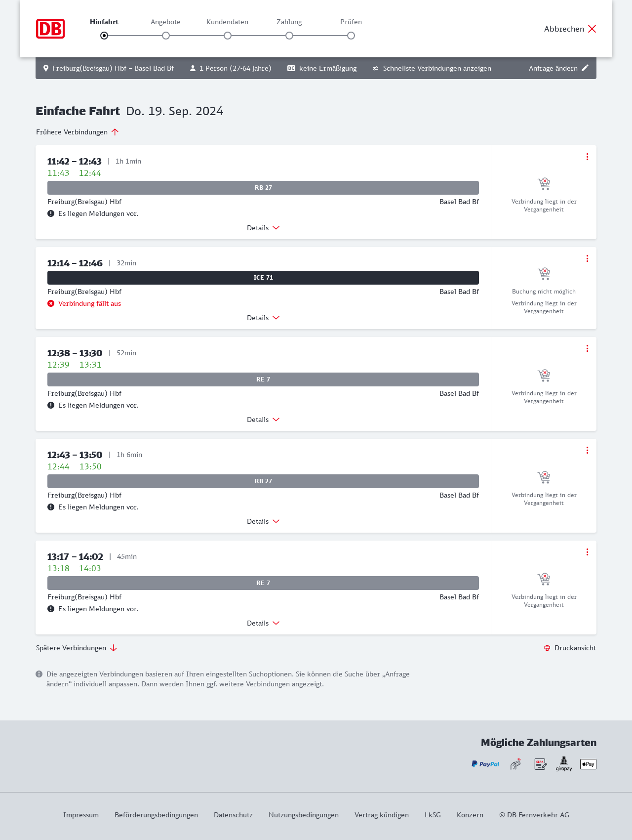This screenshot has width=632, height=840.
Task: Open three-dot menu for 13:17 connection
Action: tap(587, 552)
